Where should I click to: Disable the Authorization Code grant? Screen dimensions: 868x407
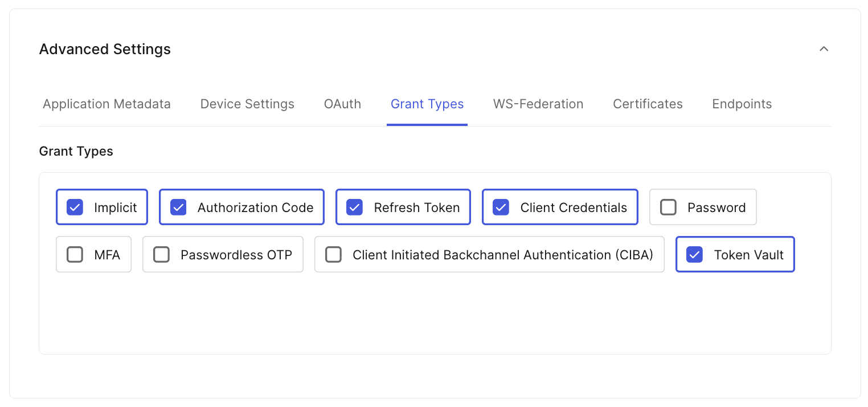tap(178, 207)
